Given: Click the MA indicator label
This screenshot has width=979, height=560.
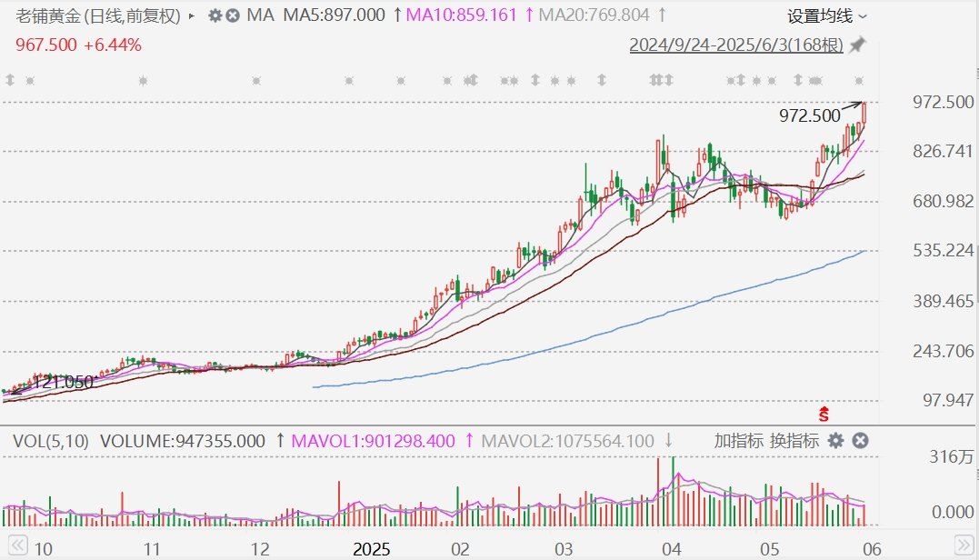Looking at the screenshot, I should [x=260, y=15].
